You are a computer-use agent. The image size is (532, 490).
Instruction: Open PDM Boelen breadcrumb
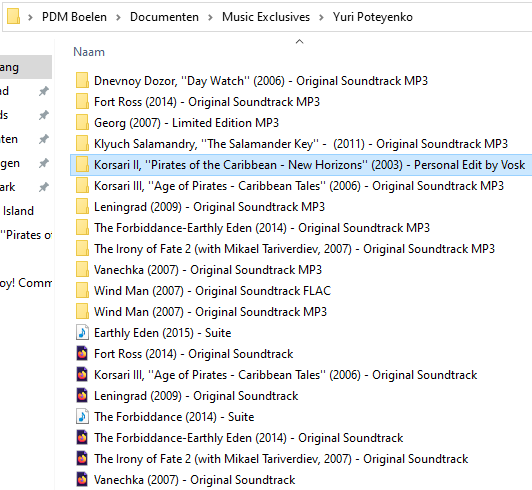(x=74, y=17)
